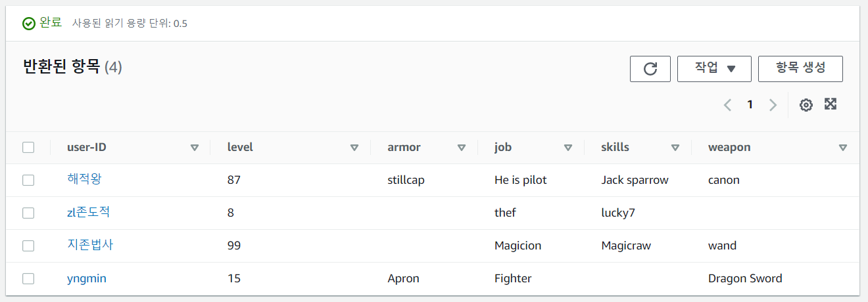Sort by weapon column arrow
This screenshot has height=302, width=868.
coord(843,148)
